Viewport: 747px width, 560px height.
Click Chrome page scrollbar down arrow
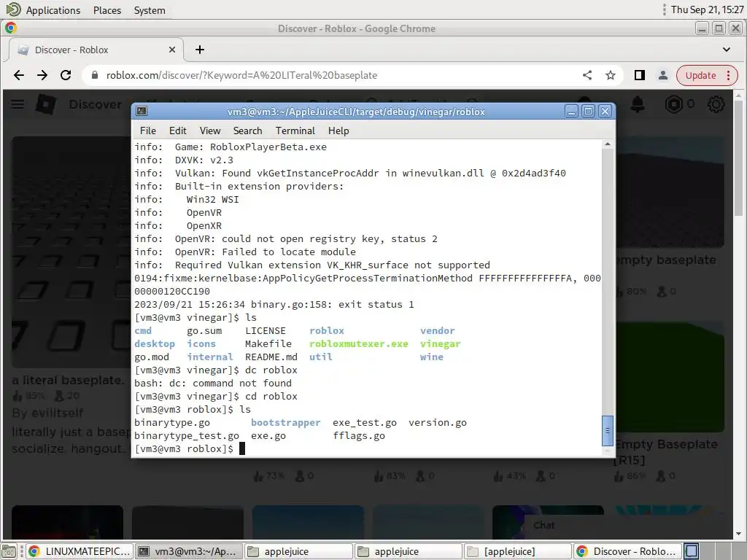(x=738, y=534)
